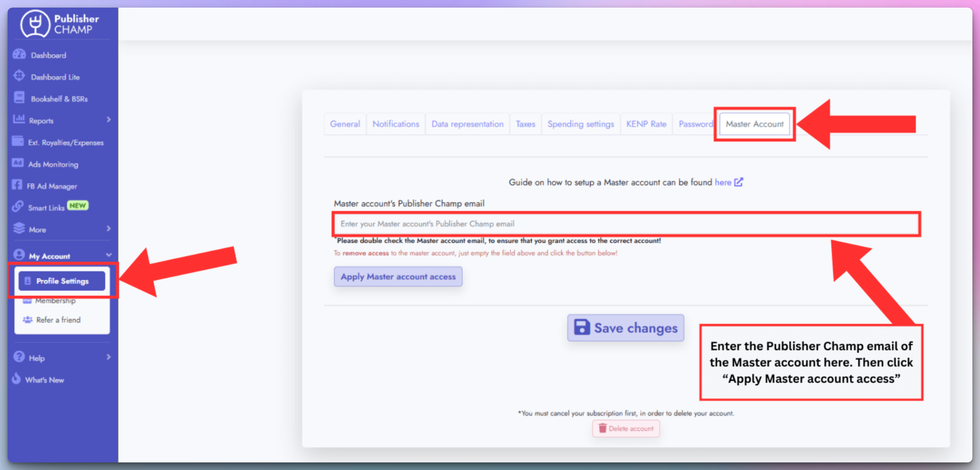The height and width of the screenshot is (470, 980).
Task: Open the Password tab
Action: click(x=696, y=124)
